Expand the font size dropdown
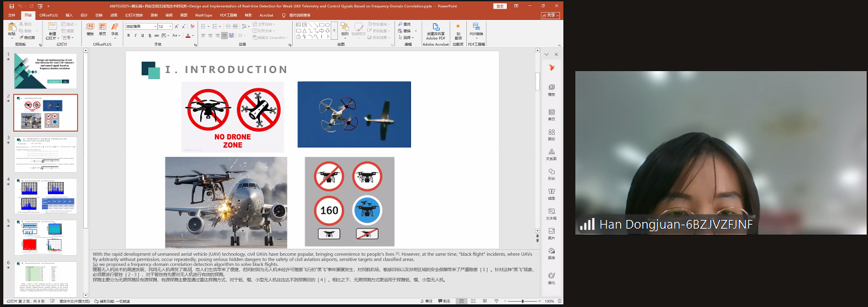The image size is (868, 307). pos(171,27)
